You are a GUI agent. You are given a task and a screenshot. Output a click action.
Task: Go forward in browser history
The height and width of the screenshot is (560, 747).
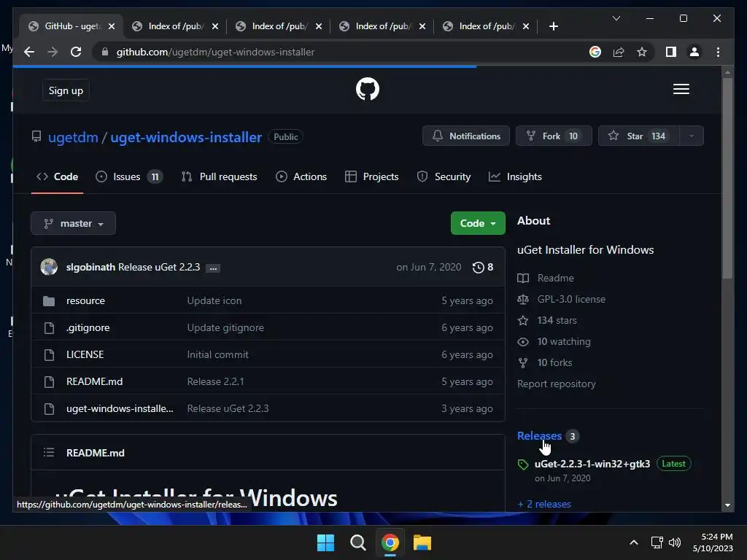tap(53, 52)
